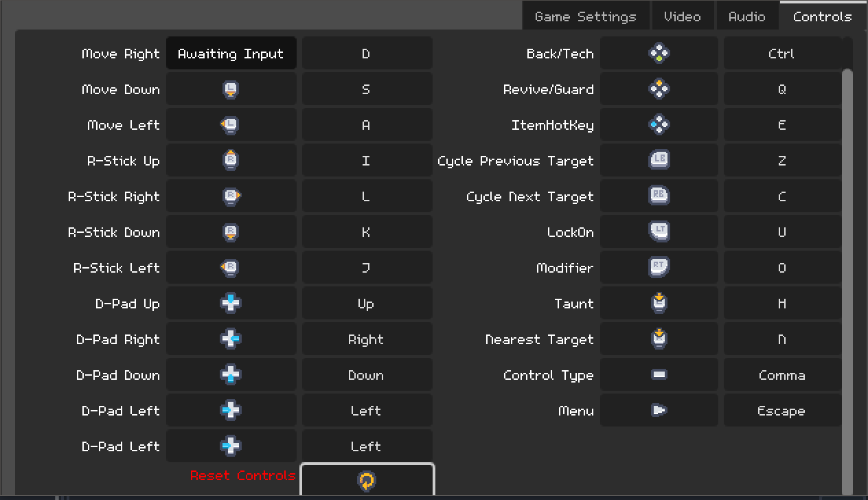The width and height of the screenshot is (868, 500).
Task: Switch to the Game Settings tab
Action: click(x=585, y=16)
